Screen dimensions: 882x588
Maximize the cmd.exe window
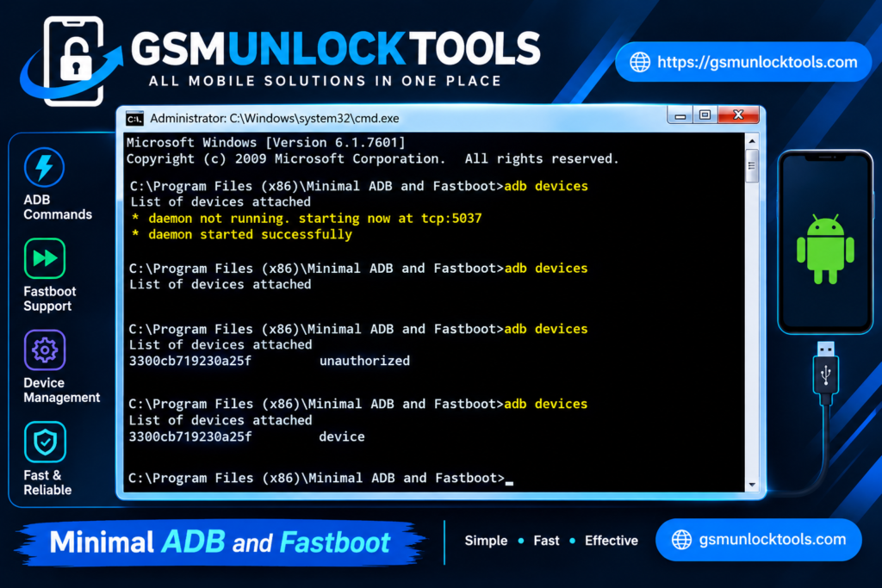(705, 115)
